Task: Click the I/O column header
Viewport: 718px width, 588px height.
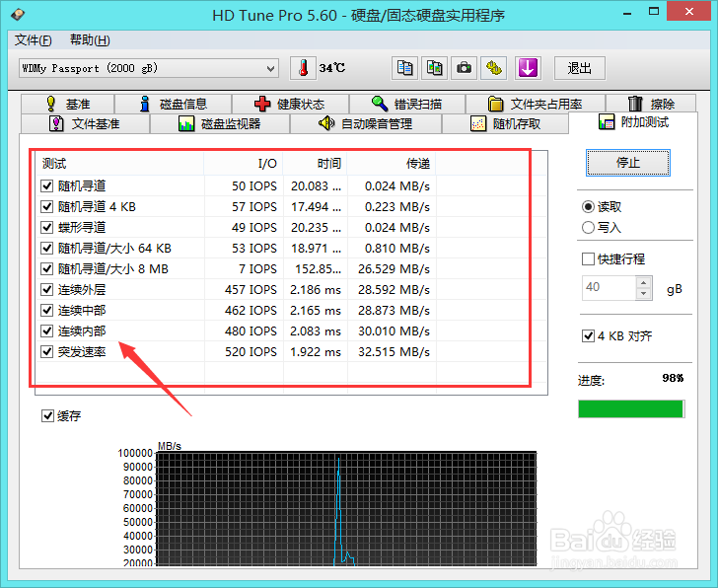Action: click(244, 164)
